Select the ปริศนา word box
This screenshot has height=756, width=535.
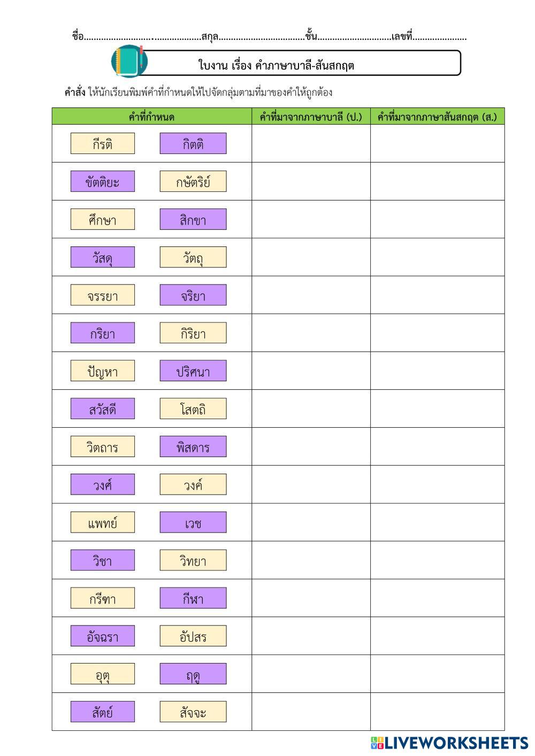pyautogui.click(x=193, y=371)
